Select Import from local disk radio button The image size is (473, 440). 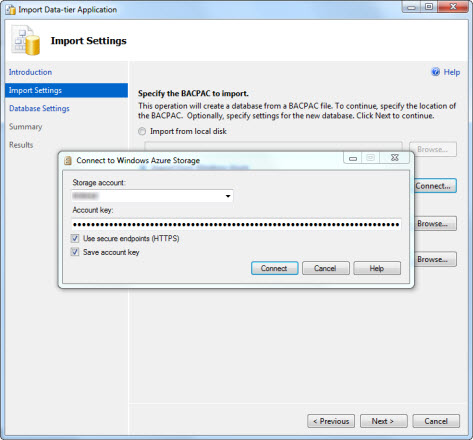pyautogui.click(x=142, y=131)
